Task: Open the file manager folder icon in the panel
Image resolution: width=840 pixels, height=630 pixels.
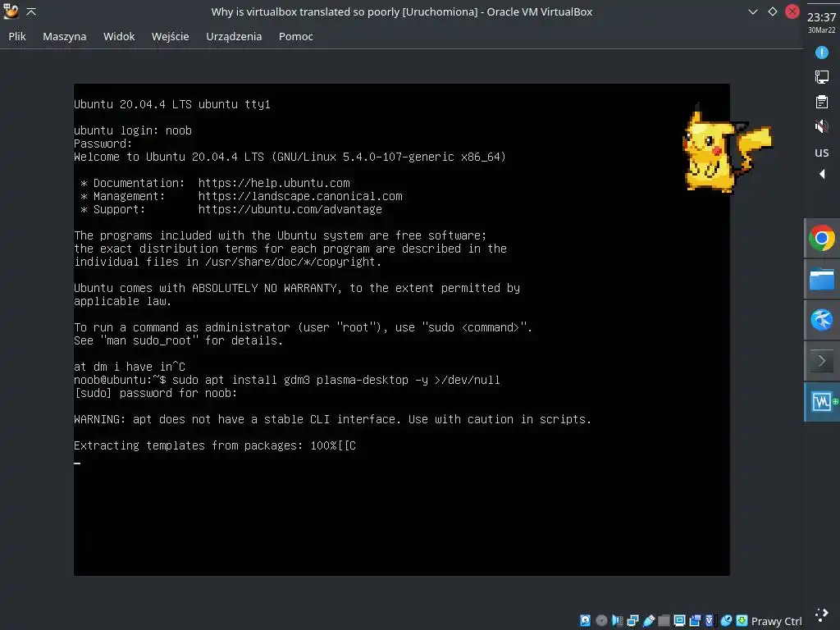Action: pos(822,279)
